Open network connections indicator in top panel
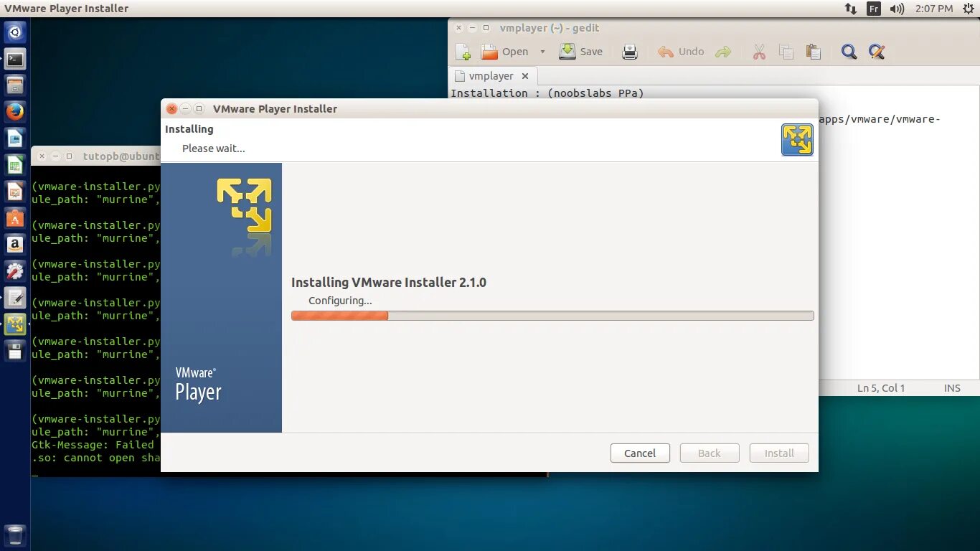The width and height of the screenshot is (980, 551). 850,9
